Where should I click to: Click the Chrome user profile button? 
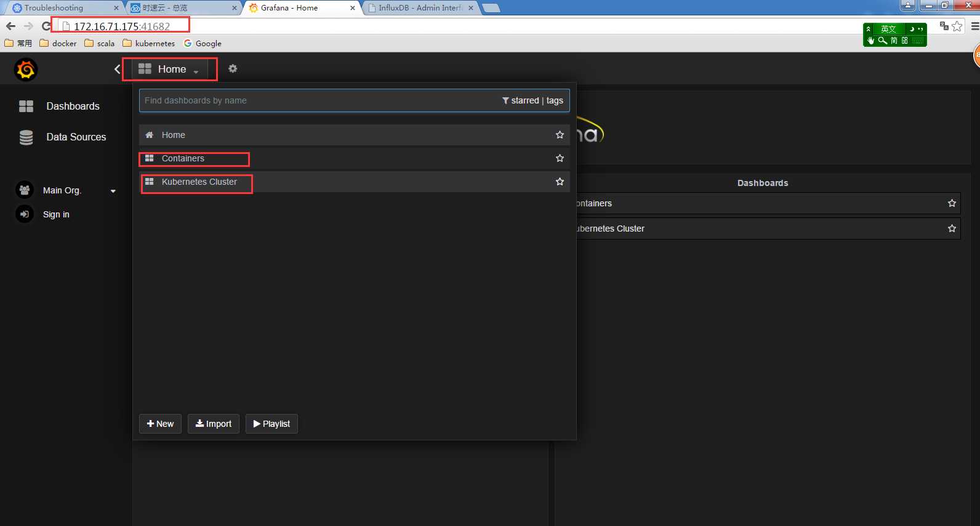coord(907,6)
